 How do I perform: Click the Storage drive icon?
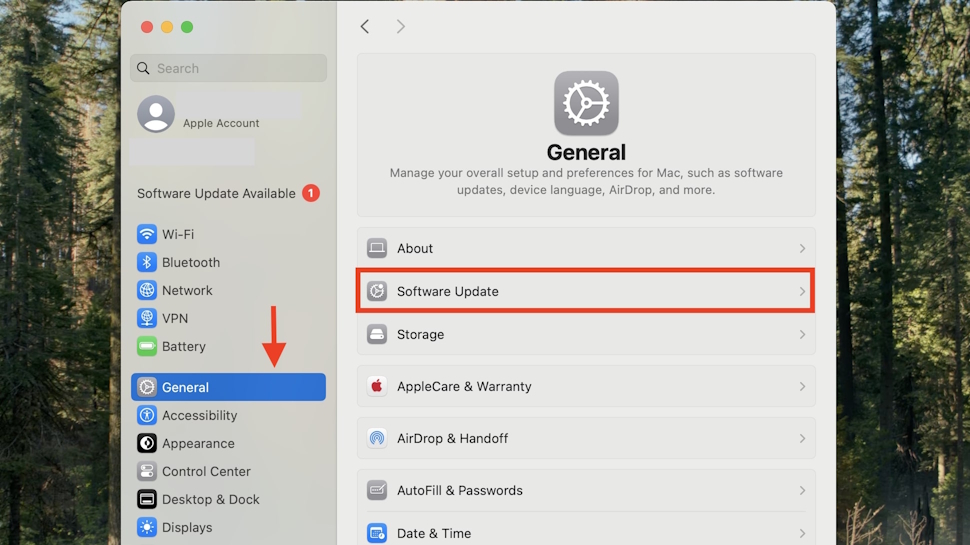point(377,334)
